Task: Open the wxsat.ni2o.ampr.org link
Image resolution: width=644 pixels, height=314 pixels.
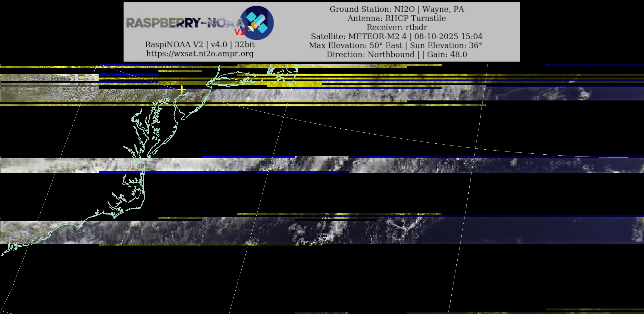Action: (200, 54)
